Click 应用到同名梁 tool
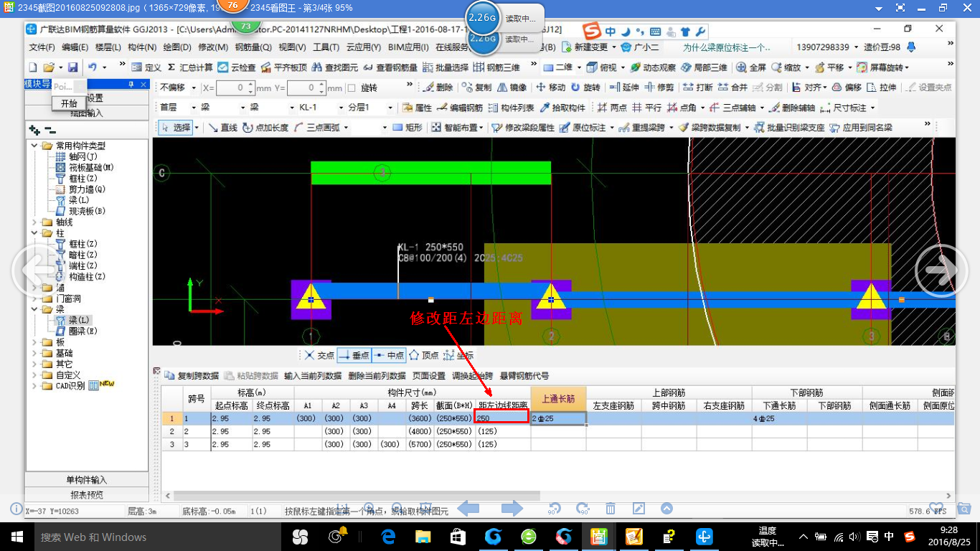This screenshot has height=551, width=980. click(x=861, y=128)
